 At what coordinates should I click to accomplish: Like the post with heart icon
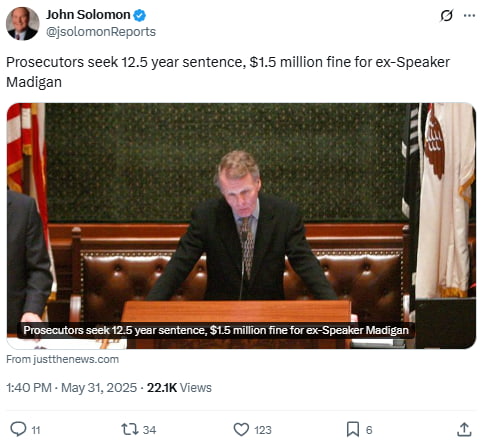coord(241,429)
